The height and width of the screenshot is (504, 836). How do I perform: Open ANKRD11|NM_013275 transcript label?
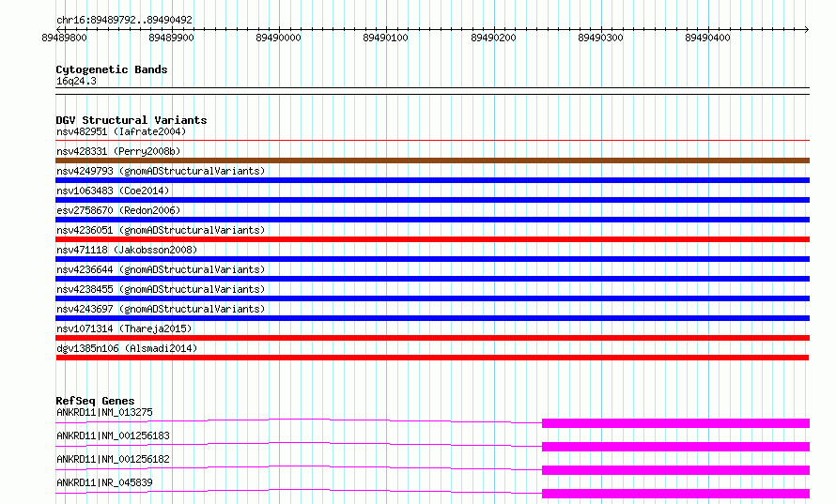(x=104, y=412)
